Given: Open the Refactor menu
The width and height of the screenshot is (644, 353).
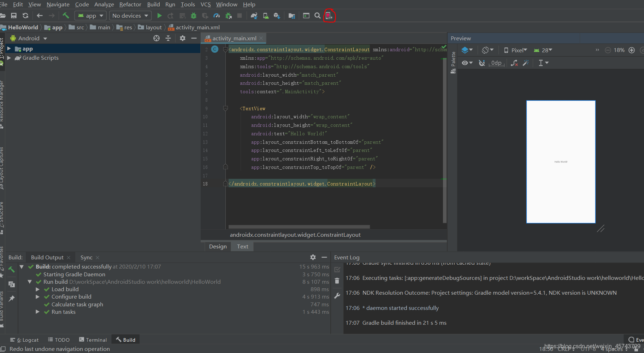Looking at the screenshot, I should click(130, 4).
